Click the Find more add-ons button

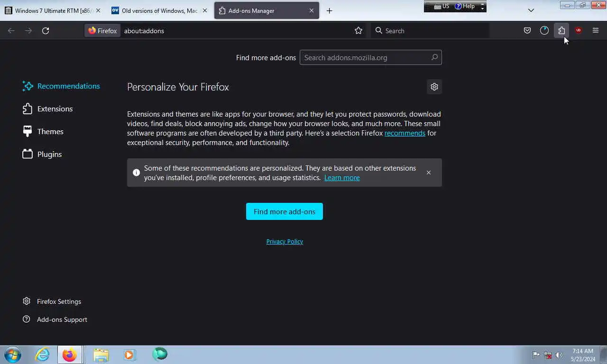pyautogui.click(x=285, y=211)
